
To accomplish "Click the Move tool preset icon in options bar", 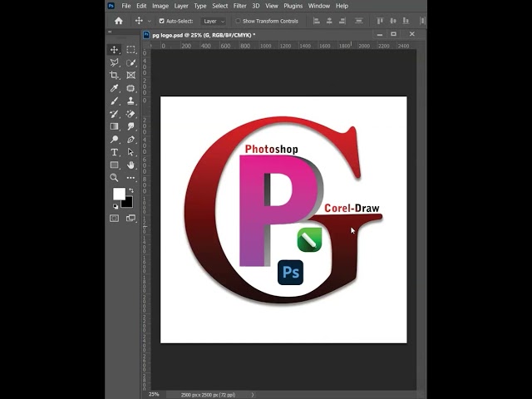I will (x=139, y=21).
